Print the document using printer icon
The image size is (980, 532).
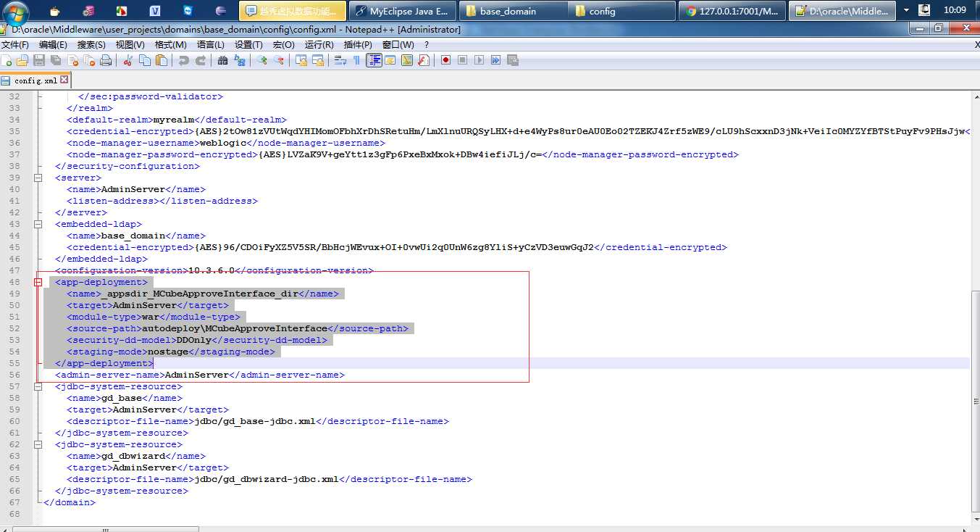(x=106, y=60)
